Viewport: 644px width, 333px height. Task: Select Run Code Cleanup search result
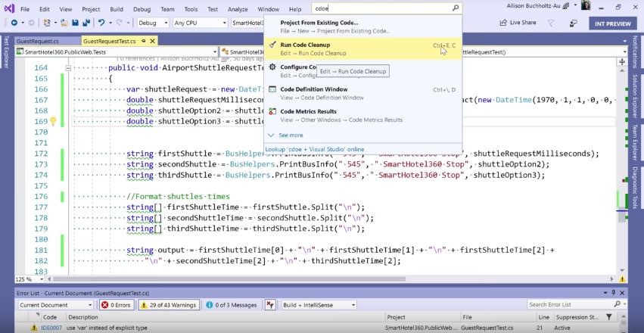coord(363,48)
